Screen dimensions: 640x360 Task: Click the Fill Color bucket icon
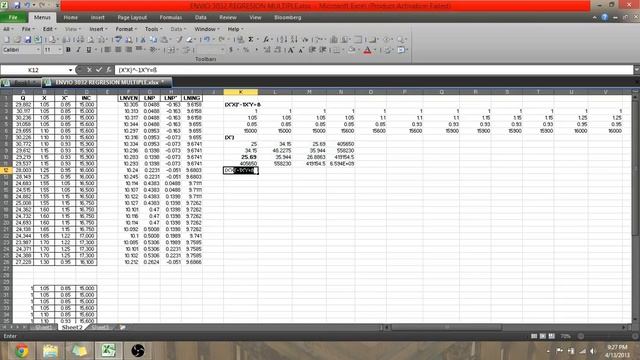tap(352, 50)
